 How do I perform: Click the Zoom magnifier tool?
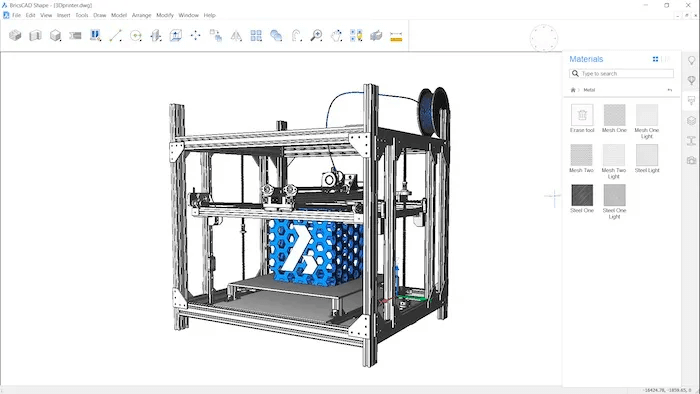316,35
